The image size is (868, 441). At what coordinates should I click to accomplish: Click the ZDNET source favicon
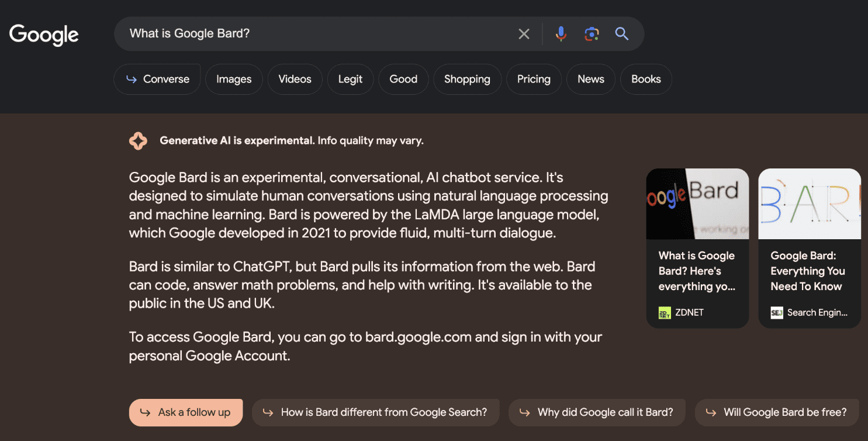click(x=664, y=312)
